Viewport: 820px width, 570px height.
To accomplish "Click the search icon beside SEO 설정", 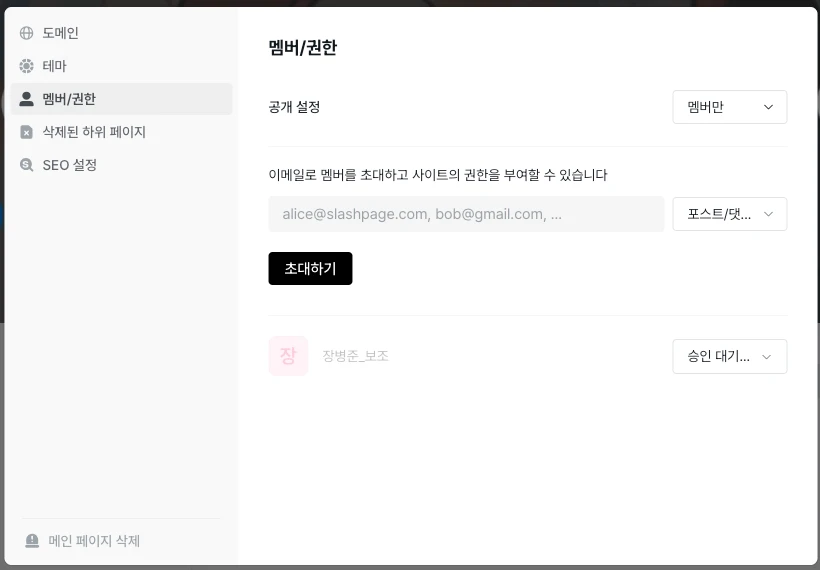I will 27,165.
